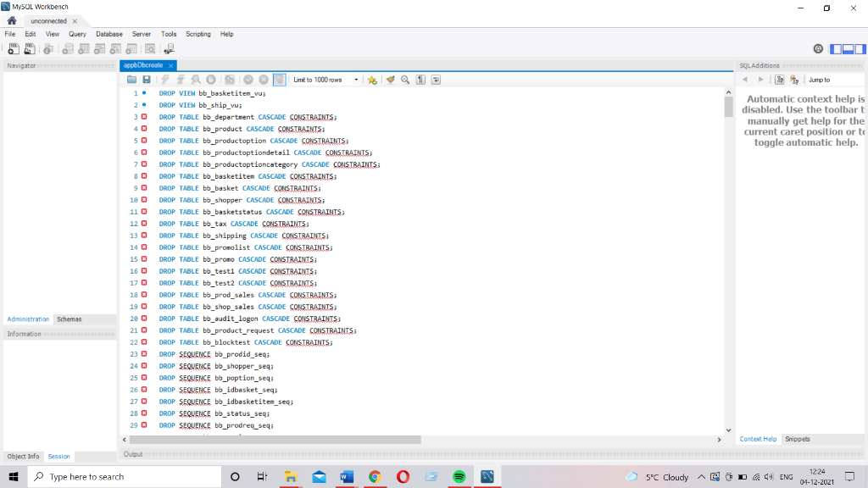The width and height of the screenshot is (868, 488).
Task: Close the unconnected connection tab
Action: coord(75,21)
